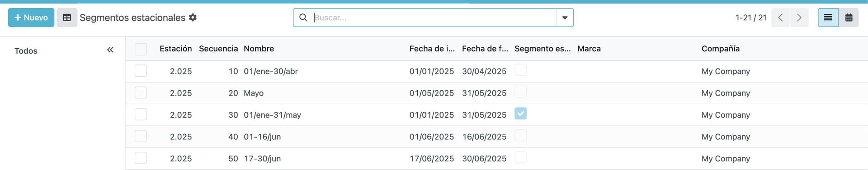Click the settings gear next to Segmentos estacionales
868x170 pixels.
[193, 18]
